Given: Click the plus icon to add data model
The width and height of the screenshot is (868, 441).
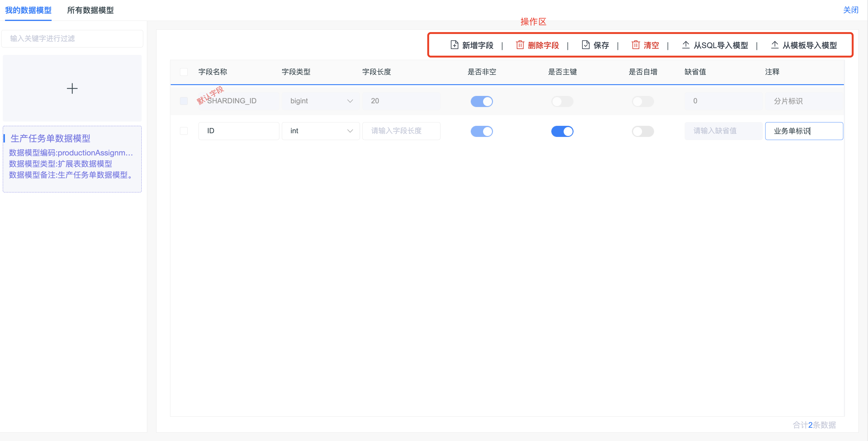Looking at the screenshot, I should pyautogui.click(x=72, y=89).
